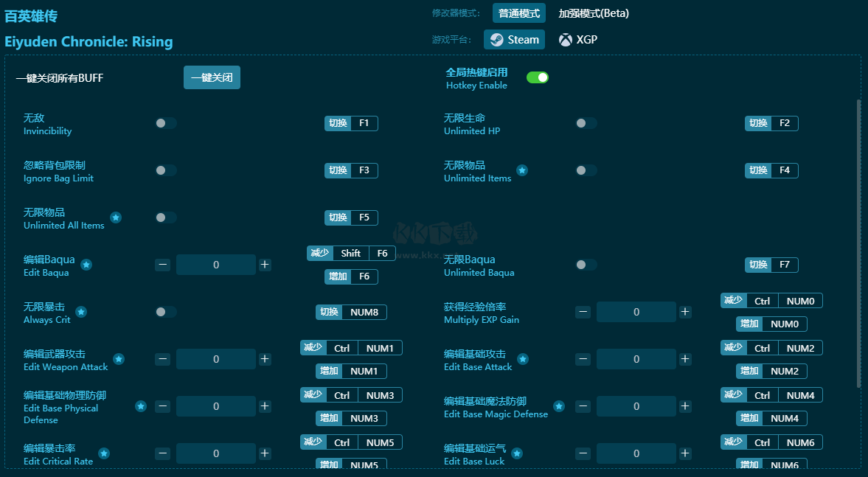Click the 切换 F7 hotkey button
The image size is (868, 477).
[771, 265]
